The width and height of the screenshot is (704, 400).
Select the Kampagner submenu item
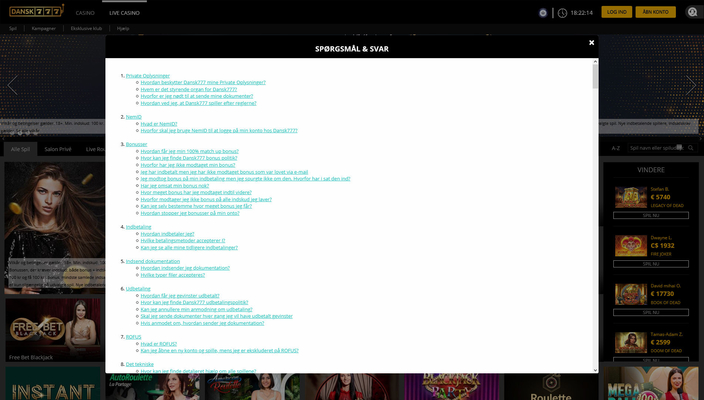click(44, 28)
